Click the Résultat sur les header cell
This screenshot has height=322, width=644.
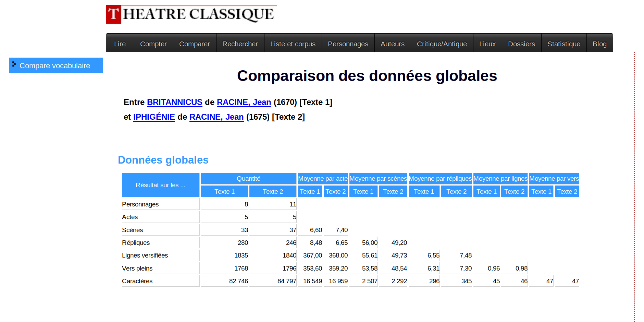(x=161, y=185)
